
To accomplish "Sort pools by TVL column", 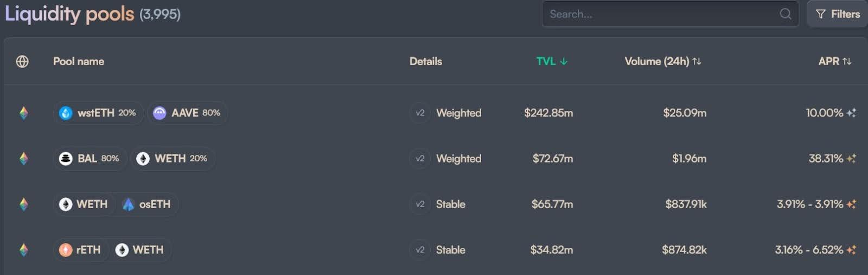I will 552,61.
